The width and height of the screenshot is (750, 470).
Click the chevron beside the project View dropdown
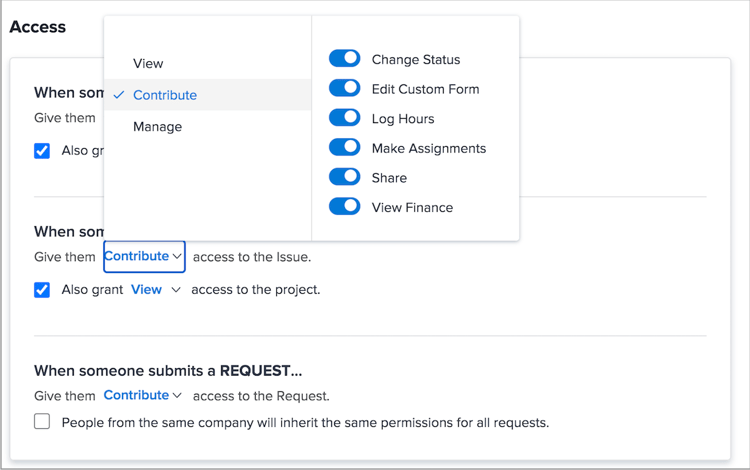(176, 290)
